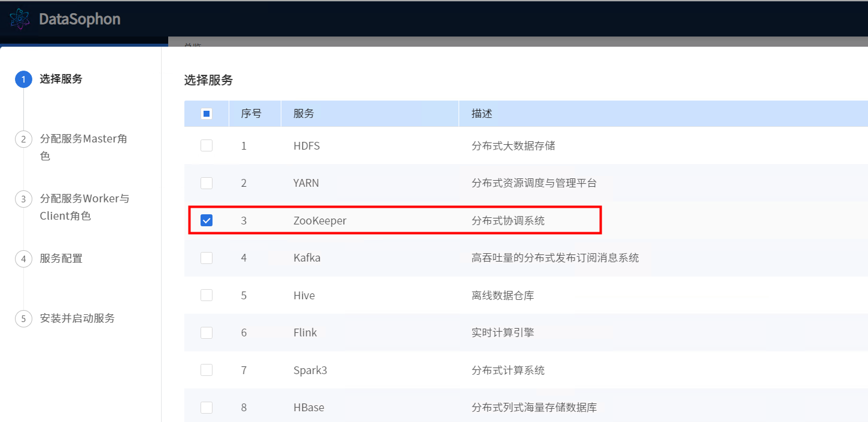Open the 服务配置 step
This screenshot has height=422, width=868.
tap(61, 259)
